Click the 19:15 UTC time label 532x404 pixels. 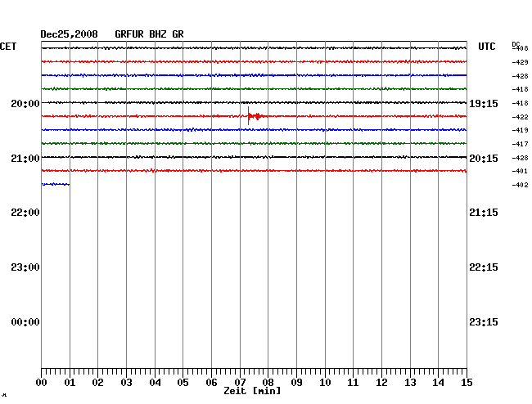[x=484, y=104]
